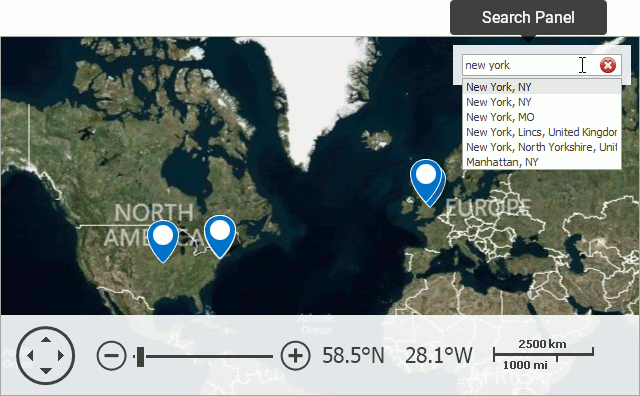Clear search text with red X icon
The height and width of the screenshot is (396, 640).
point(608,65)
